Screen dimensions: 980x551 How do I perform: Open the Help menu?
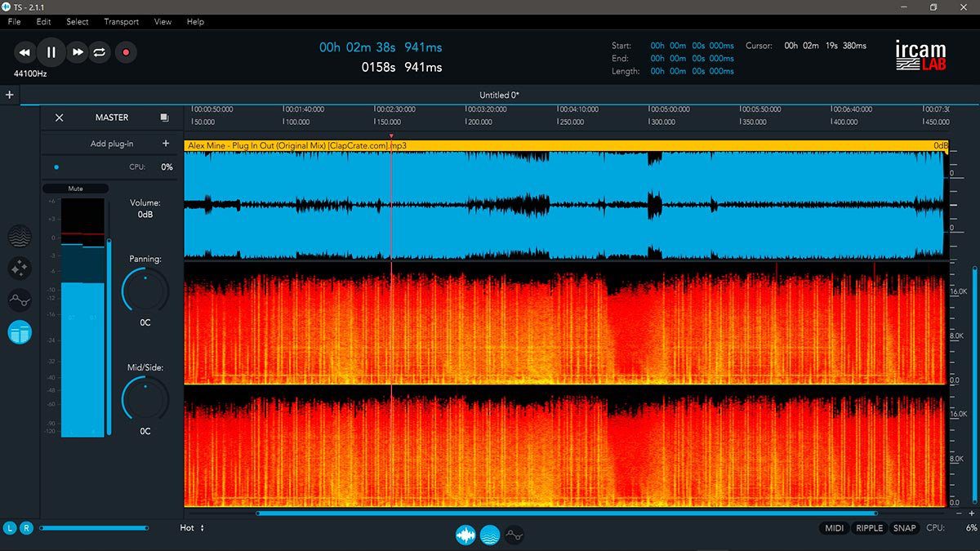coord(195,22)
